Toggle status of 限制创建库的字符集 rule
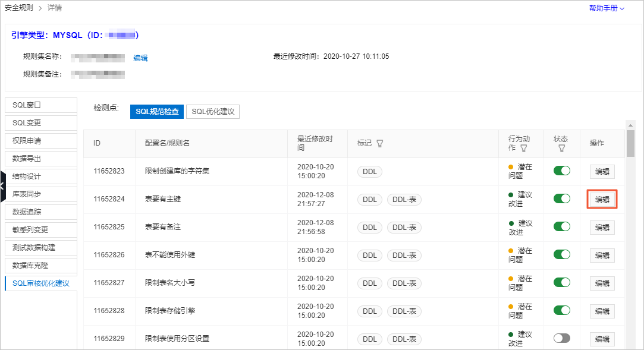This screenshot has height=350, width=644. pyautogui.click(x=562, y=171)
